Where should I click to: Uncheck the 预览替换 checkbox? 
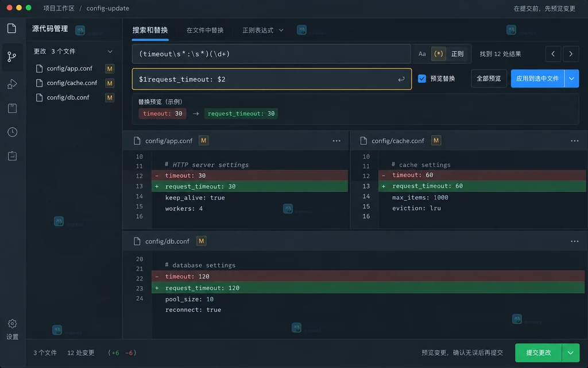422,78
